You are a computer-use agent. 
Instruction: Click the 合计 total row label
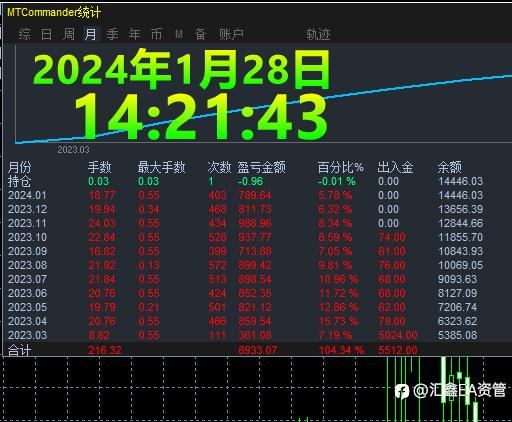click(x=19, y=350)
